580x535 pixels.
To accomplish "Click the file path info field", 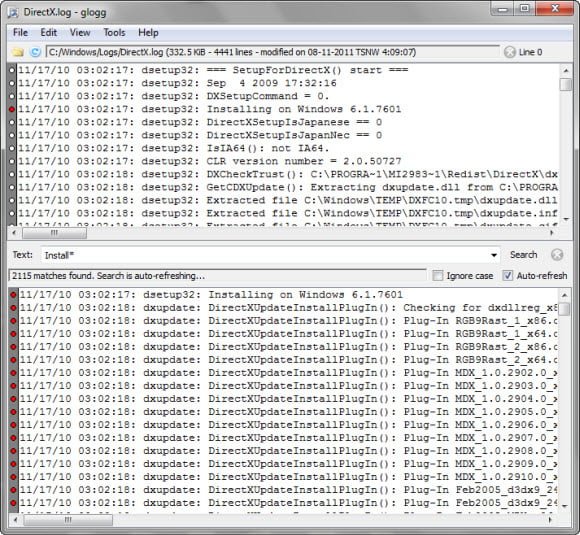I will [272, 52].
